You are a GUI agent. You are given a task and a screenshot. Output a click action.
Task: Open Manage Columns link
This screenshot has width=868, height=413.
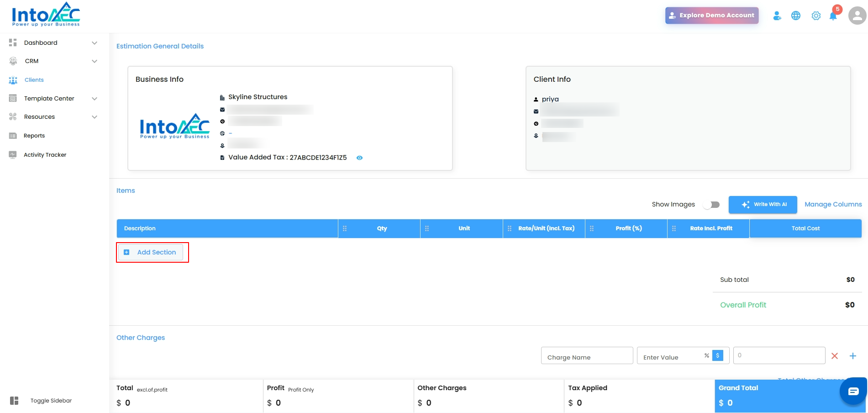pyautogui.click(x=833, y=204)
